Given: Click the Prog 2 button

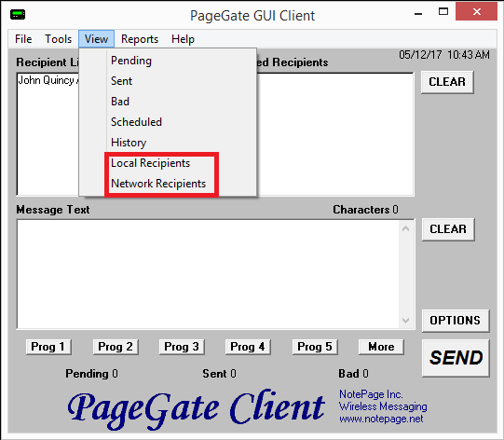Looking at the screenshot, I should [x=116, y=347].
